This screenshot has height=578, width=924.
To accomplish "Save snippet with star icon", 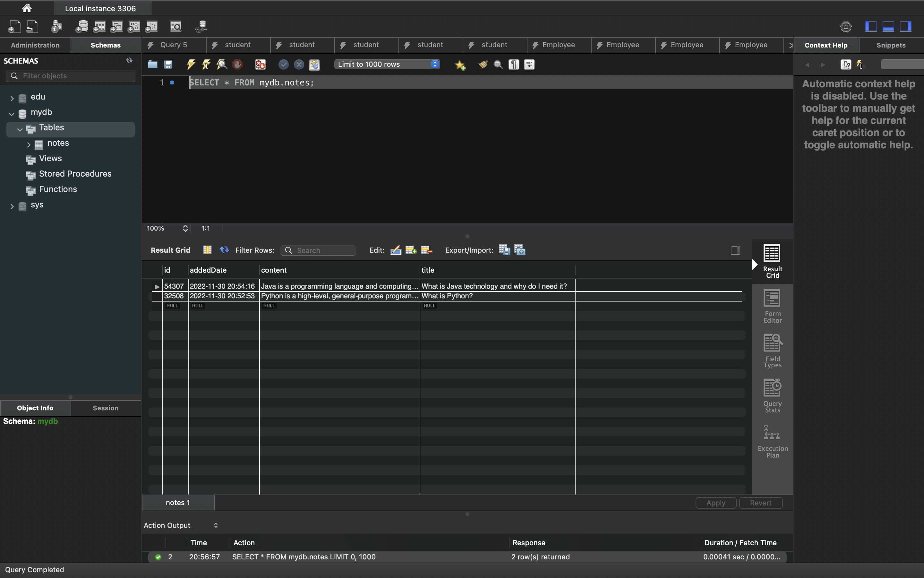I will point(460,65).
